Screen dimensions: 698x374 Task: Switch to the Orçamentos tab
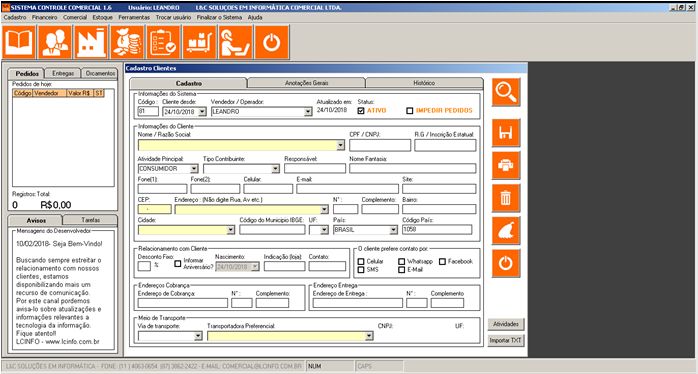point(100,73)
